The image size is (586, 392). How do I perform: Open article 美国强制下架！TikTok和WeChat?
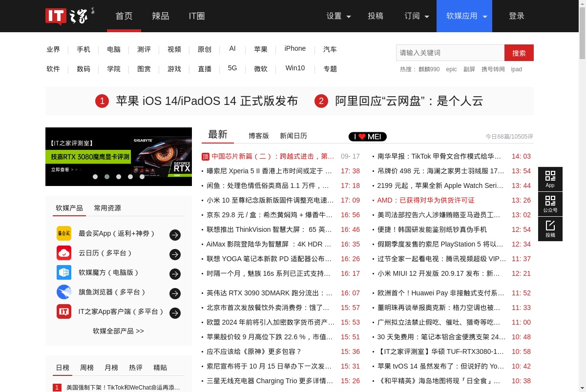tap(123, 388)
